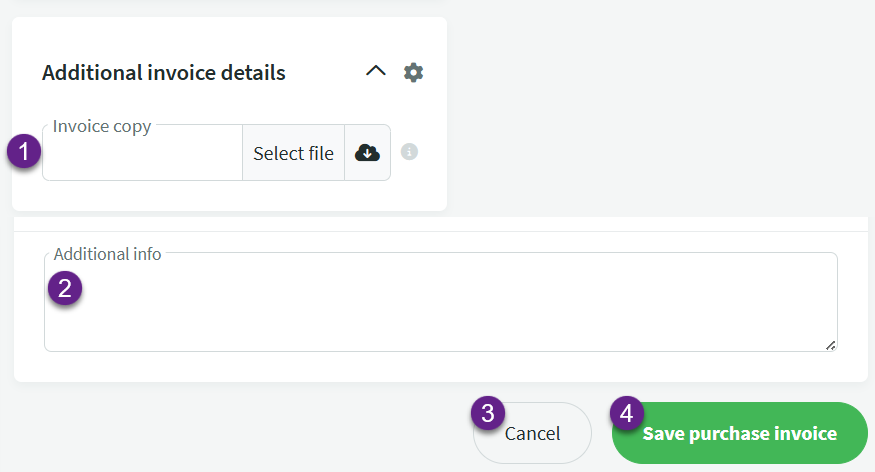The image size is (875, 472).
Task: Cancel the purchase invoice
Action: [x=533, y=434]
